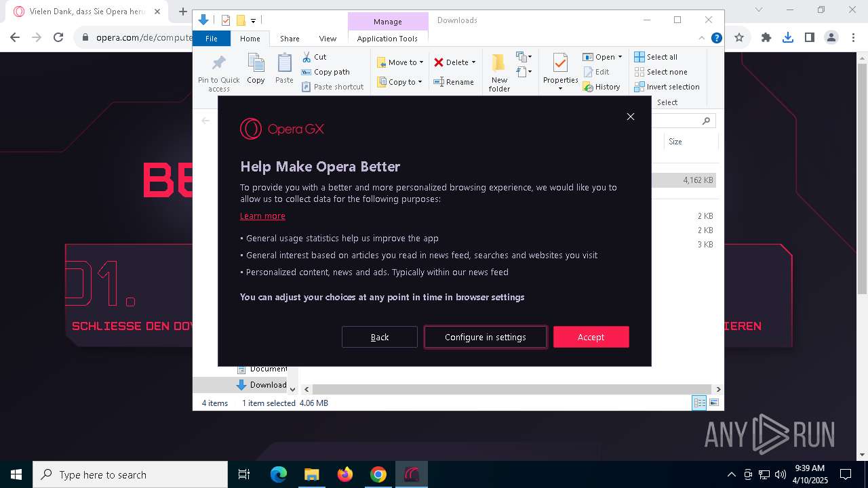Collapse the ribbon with chevron
Viewport: 868px width, 488px height.
tap(702, 38)
